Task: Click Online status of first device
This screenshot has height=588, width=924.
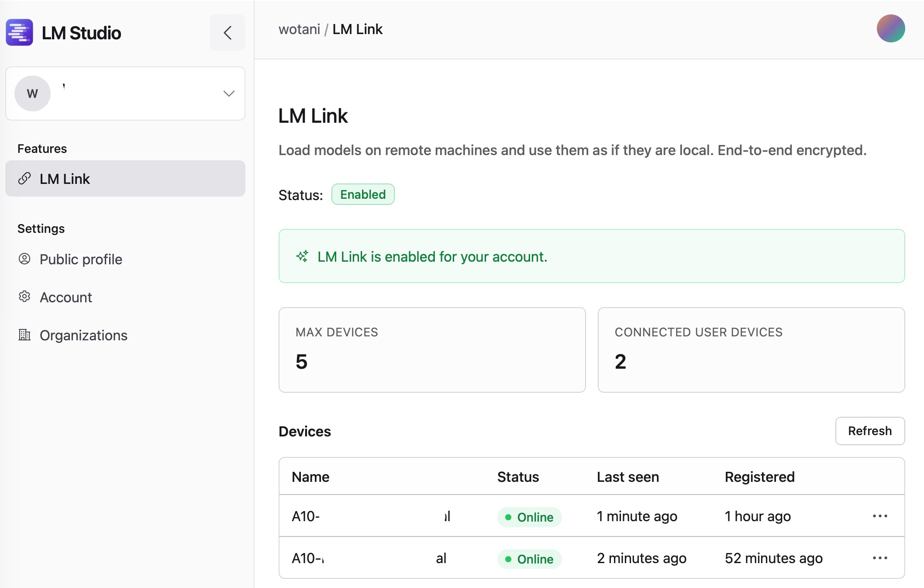Action: tap(529, 517)
